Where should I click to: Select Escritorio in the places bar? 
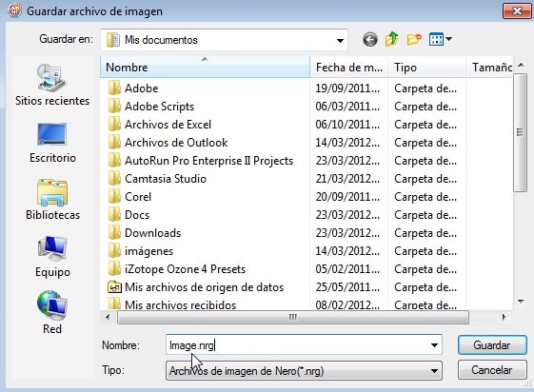coord(52,143)
